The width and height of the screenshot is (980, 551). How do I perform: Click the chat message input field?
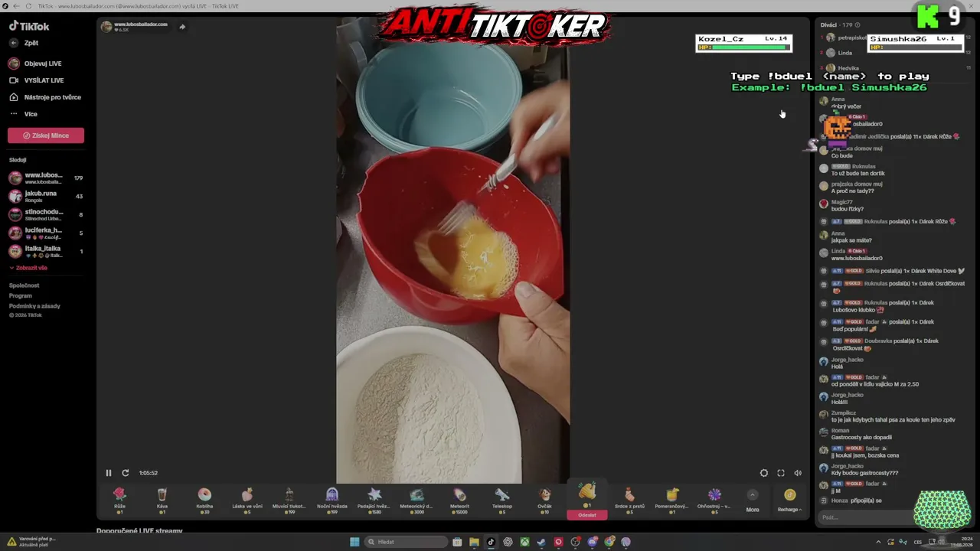tap(865, 517)
